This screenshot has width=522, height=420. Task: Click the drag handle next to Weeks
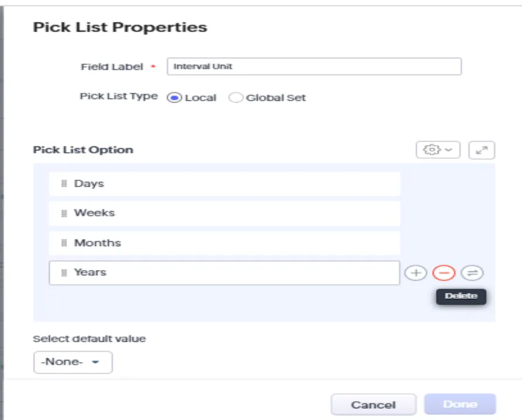coord(64,213)
